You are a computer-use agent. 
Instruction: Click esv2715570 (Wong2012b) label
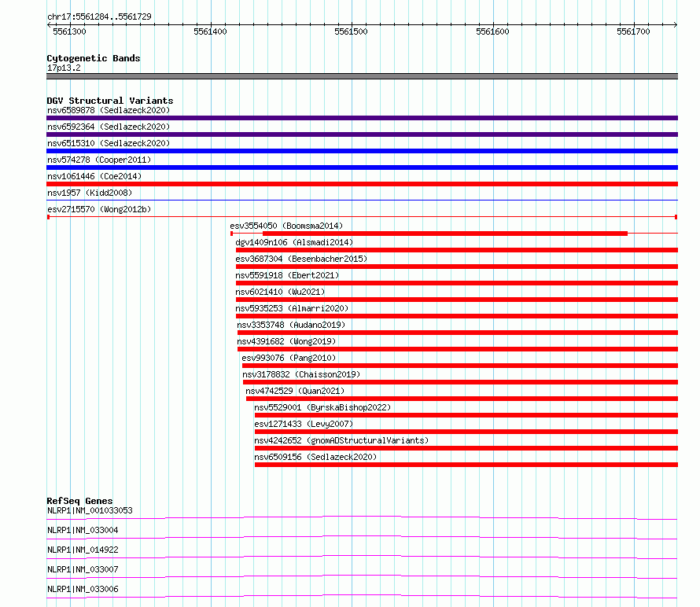tap(99, 209)
